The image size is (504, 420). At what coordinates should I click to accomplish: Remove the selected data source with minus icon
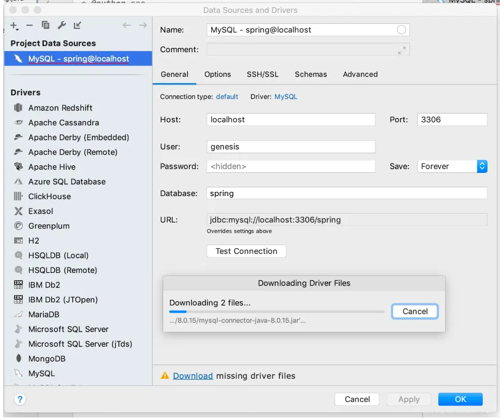(x=29, y=25)
